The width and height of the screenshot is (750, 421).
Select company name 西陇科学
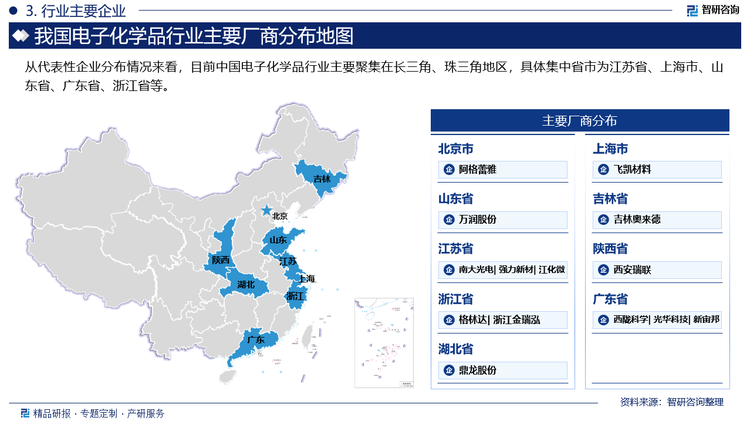[631, 320]
